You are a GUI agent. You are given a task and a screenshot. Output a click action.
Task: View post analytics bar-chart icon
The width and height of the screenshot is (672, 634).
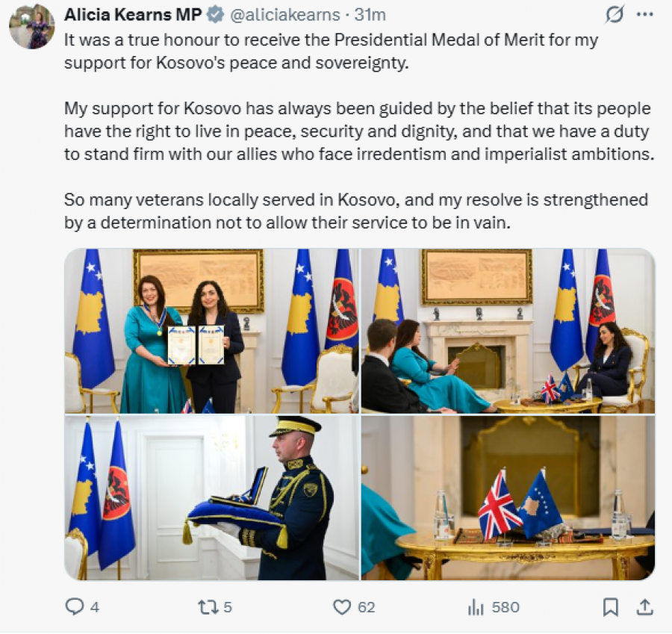476,607
